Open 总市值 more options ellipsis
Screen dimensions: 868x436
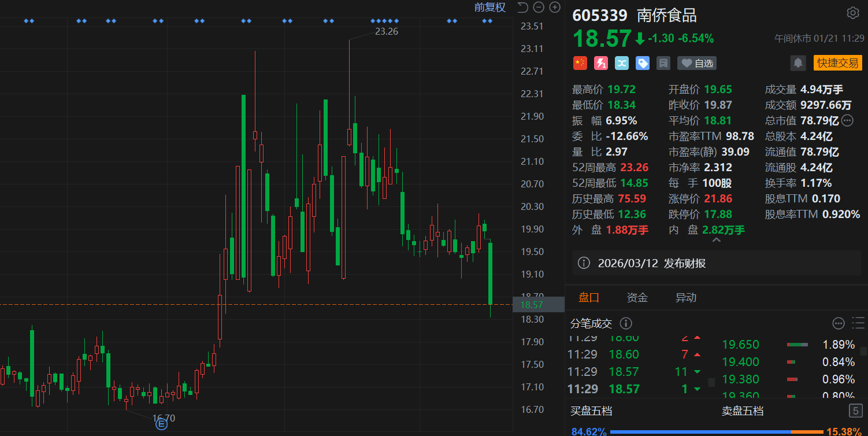[x=847, y=121]
